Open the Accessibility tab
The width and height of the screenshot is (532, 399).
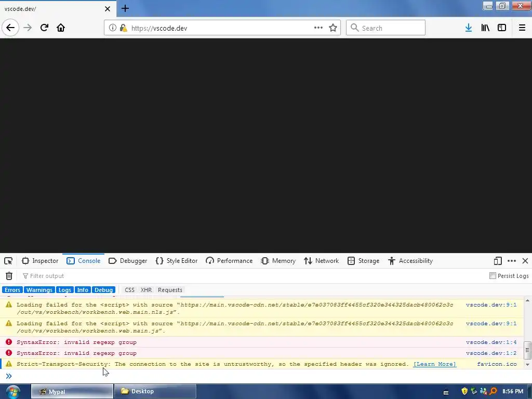410,261
